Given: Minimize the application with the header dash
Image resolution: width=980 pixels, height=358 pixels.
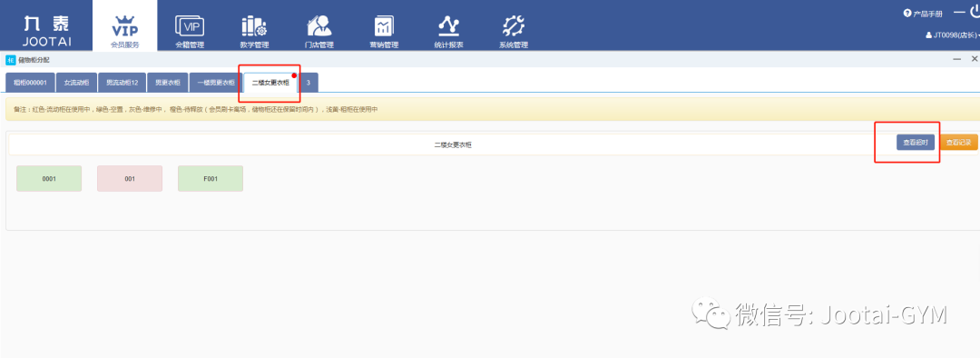Looking at the screenshot, I should 959,12.
